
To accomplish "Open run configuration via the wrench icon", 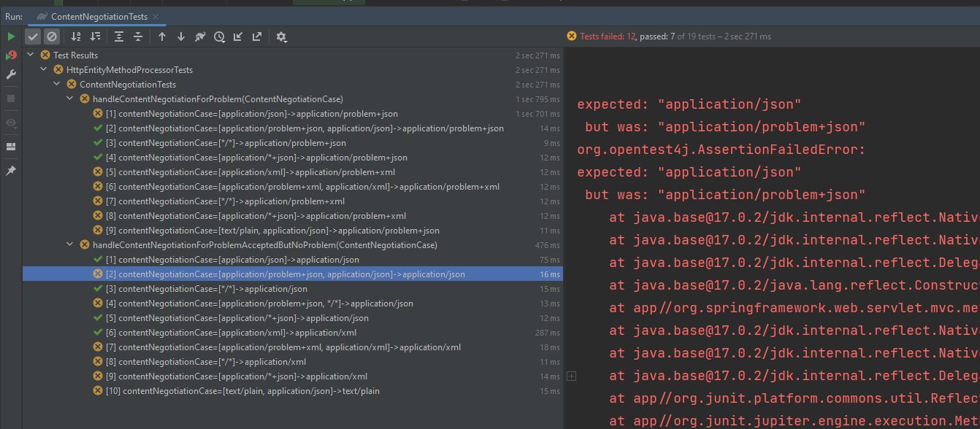I will [x=11, y=74].
